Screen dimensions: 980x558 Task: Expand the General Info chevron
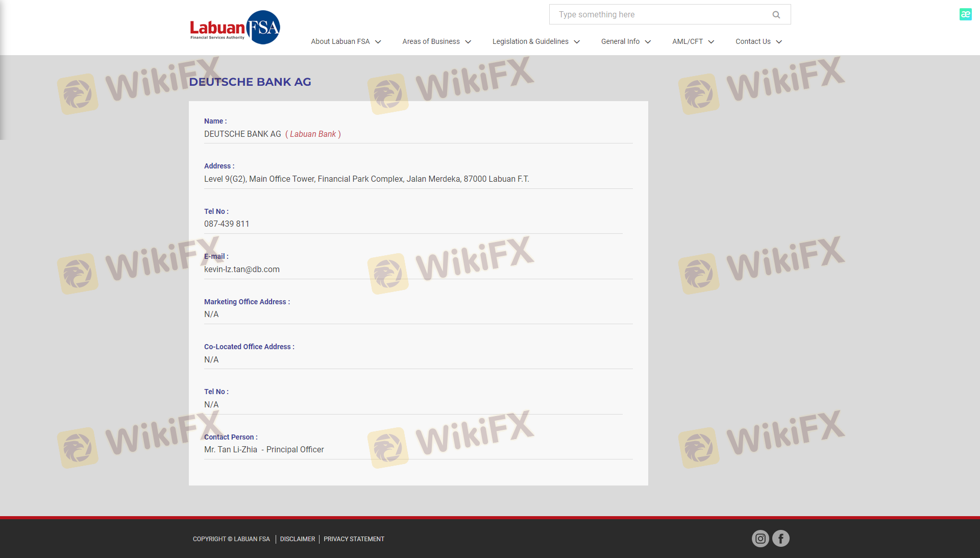click(648, 42)
